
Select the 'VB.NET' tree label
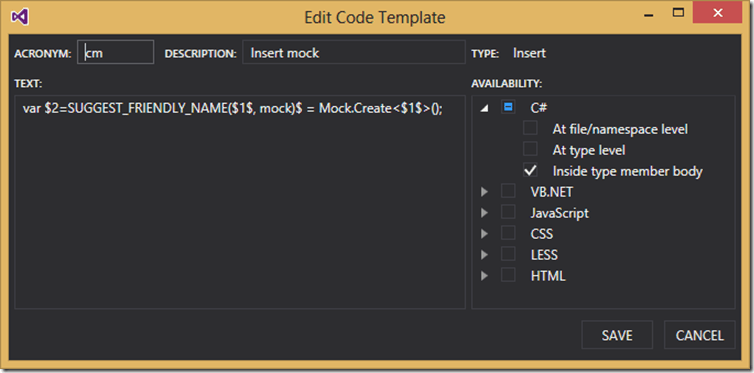(x=552, y=192)
